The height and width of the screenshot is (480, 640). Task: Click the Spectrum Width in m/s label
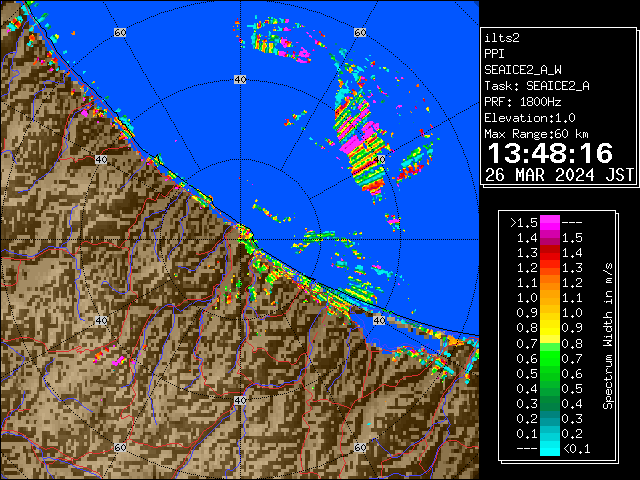click(x=608, y=336)
